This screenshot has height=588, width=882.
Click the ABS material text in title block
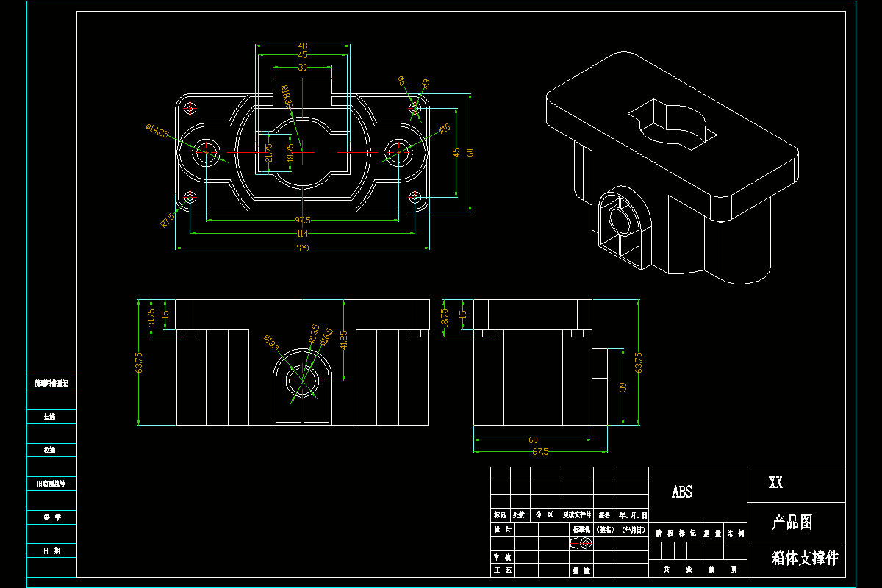tap(682, 492)
